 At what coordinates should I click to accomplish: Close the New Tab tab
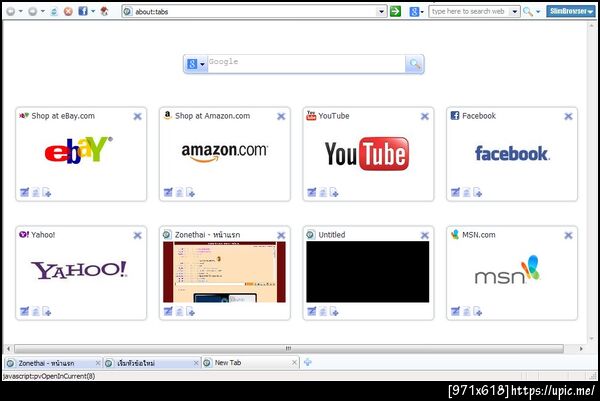(294, 362)
